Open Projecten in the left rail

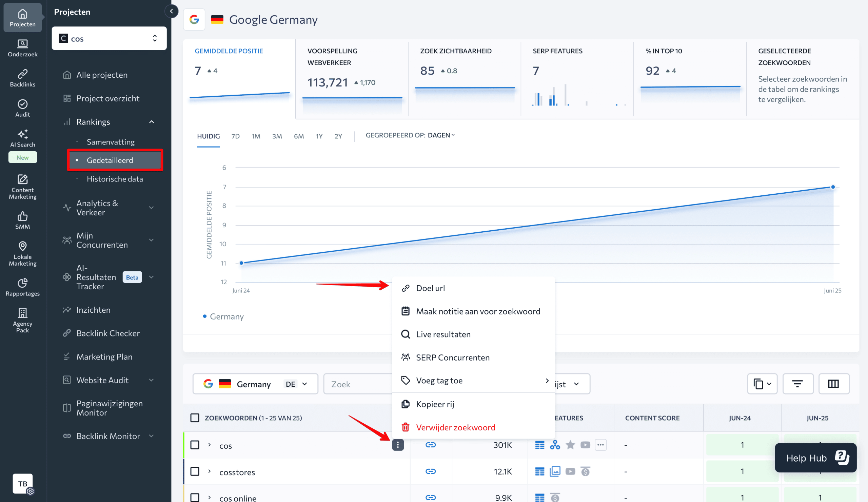[22, 18]
